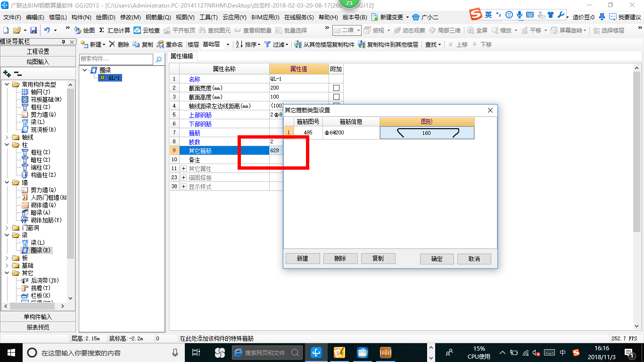This screenshot has height=362, width=644.
Task: Select 构造柱(Z) in navigator tree
Action: (x=39, y=175)
